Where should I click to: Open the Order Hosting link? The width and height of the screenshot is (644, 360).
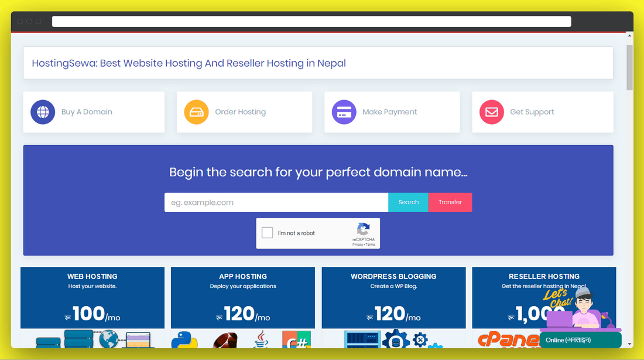(x=244, y=112)
